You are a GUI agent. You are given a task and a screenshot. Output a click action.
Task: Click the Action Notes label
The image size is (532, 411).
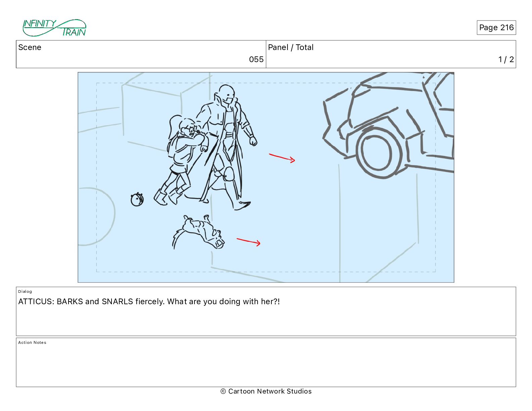click(32, 342)
